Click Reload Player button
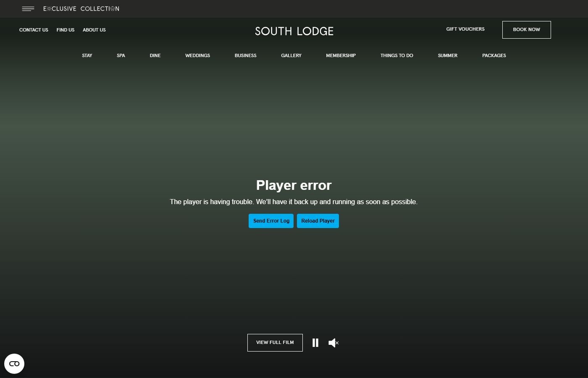Image resolution: width=588 pixels, height=378 pixels. point(318,221)
